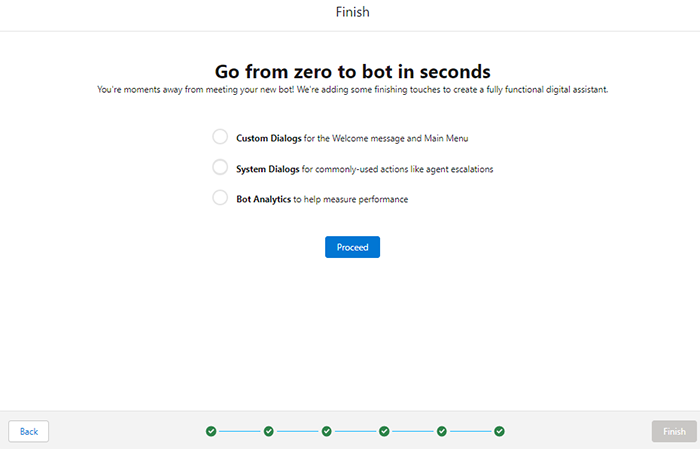Screen dimensions: 700x449
Task: Click progress line between last two steps
Action: 470,431
